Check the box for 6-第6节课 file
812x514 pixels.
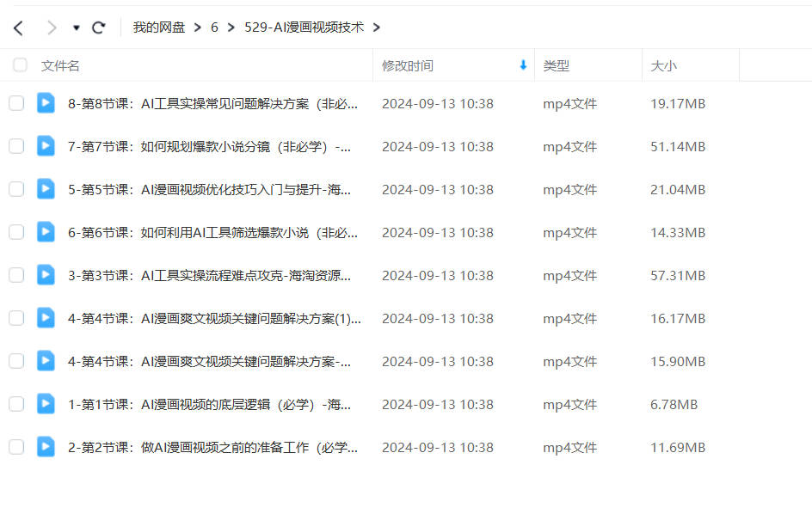point(16,232)
